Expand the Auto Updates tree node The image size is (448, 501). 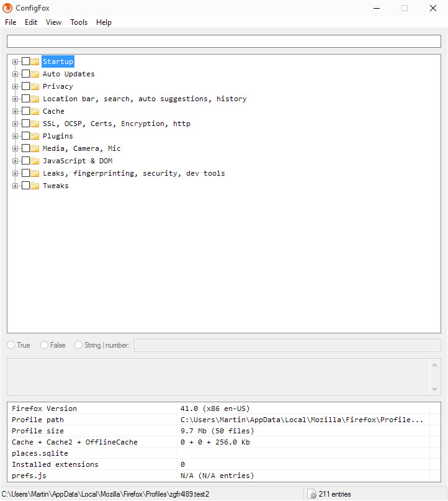click(15, 74)
